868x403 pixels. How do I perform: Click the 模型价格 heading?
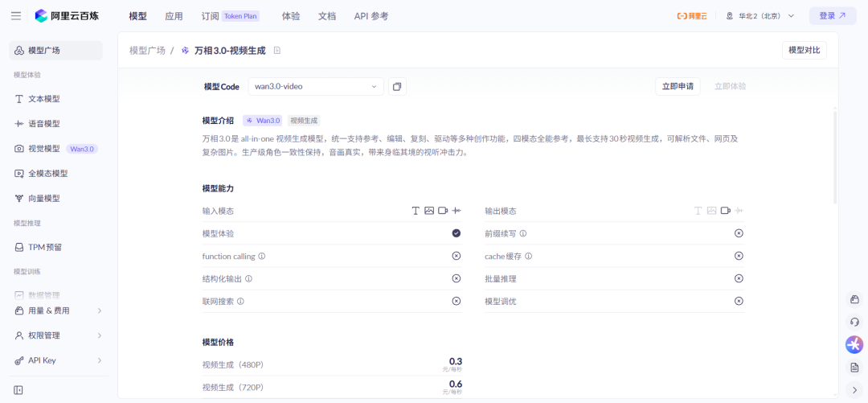pyautogui.click(x=218, y=342)
